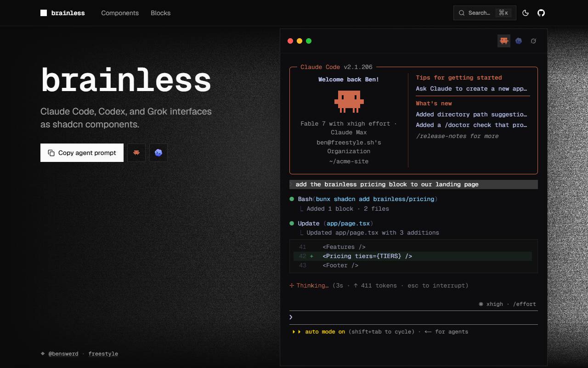This screenshot has width=588, height=368.
Task: Switch terminal demo to Claude Code icon tab
Action: point(504,41)
